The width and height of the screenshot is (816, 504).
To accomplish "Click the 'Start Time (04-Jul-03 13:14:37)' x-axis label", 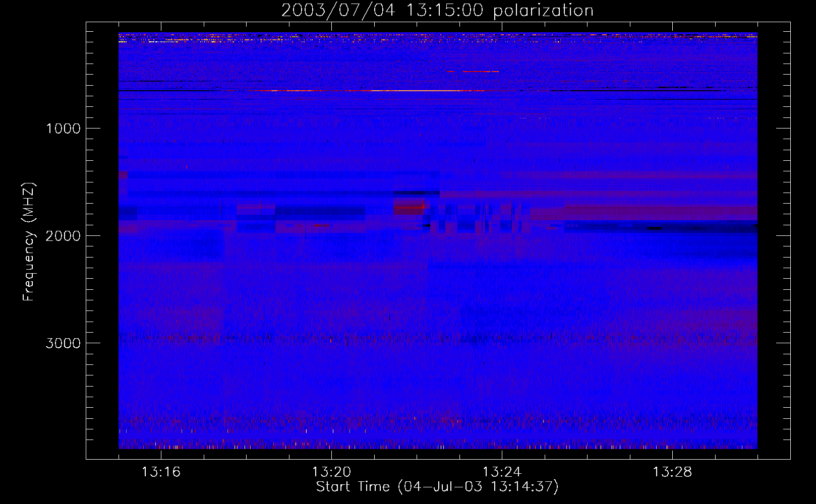I will (437, 487).
